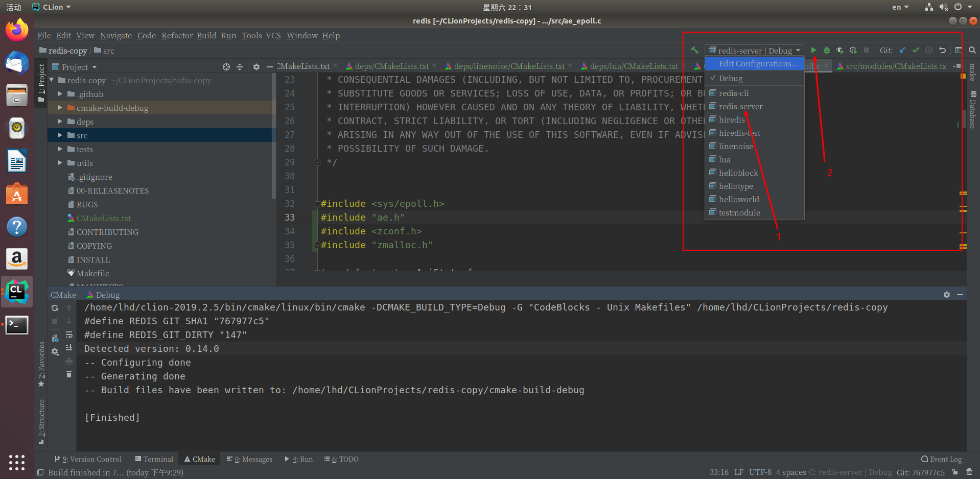Reload CMake project icon
The image size is (980, 479).
pos(55,308)
